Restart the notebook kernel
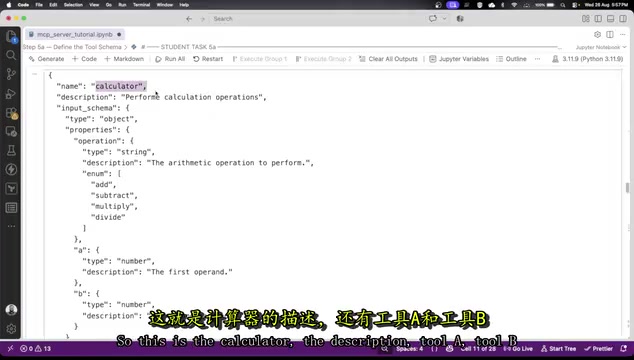The image size is (634, 360). pos(208,59)
